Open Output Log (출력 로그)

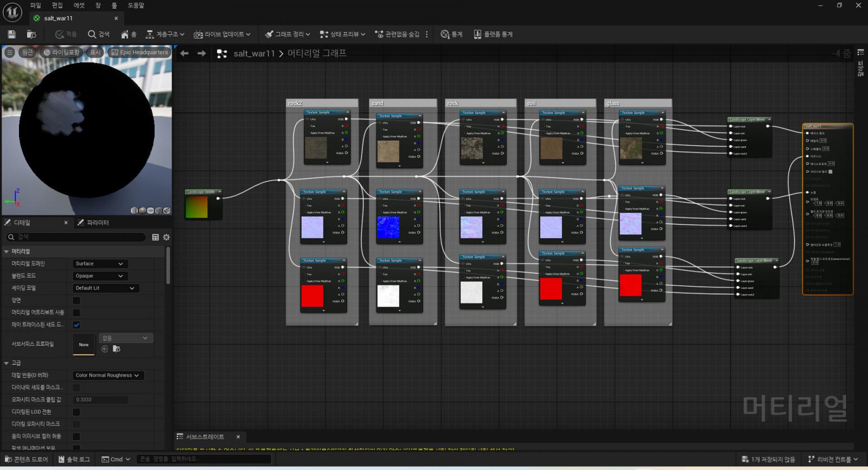click(x=74, y=459)
